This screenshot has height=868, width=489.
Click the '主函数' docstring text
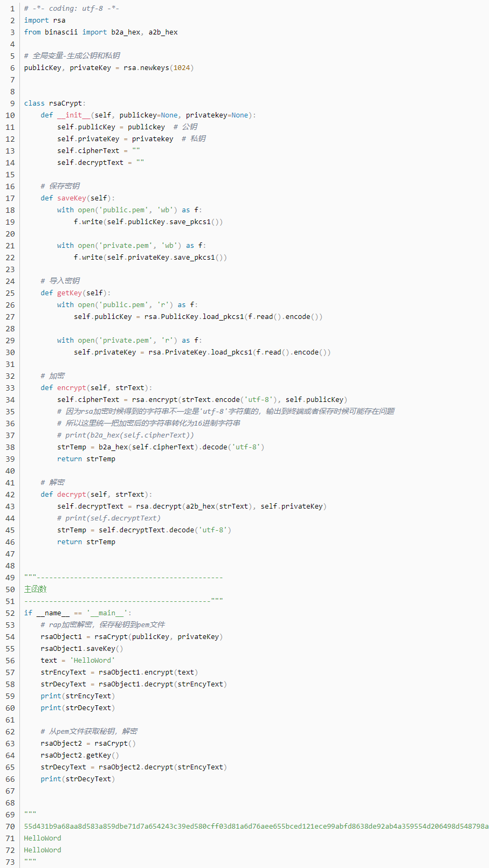point(36,589)
